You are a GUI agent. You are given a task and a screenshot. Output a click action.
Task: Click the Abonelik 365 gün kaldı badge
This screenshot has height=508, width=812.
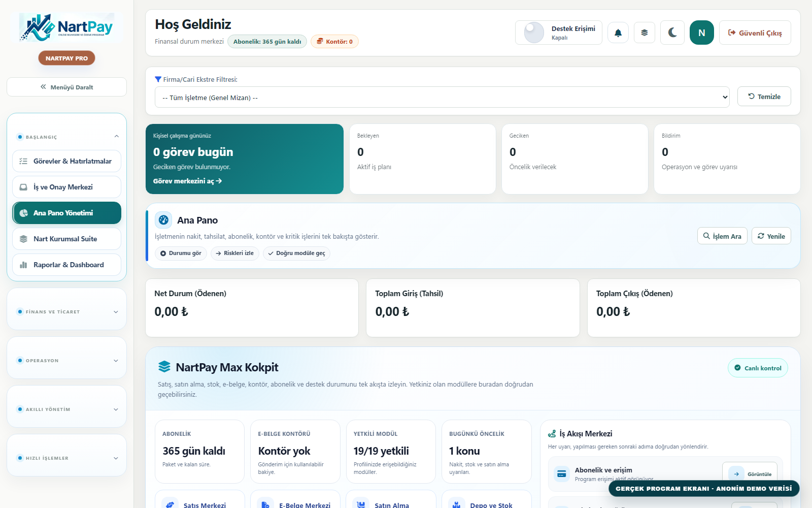(x=267, y=42)
